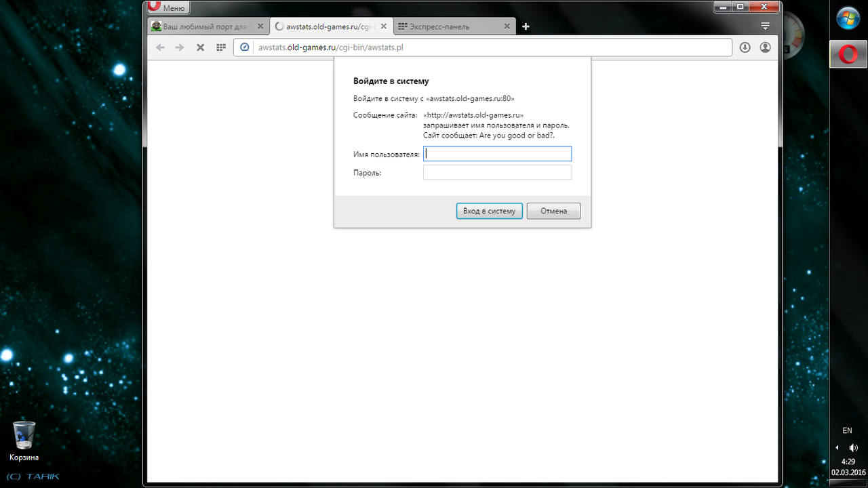Open the Корзина recycle bin icon

(24, 441)
